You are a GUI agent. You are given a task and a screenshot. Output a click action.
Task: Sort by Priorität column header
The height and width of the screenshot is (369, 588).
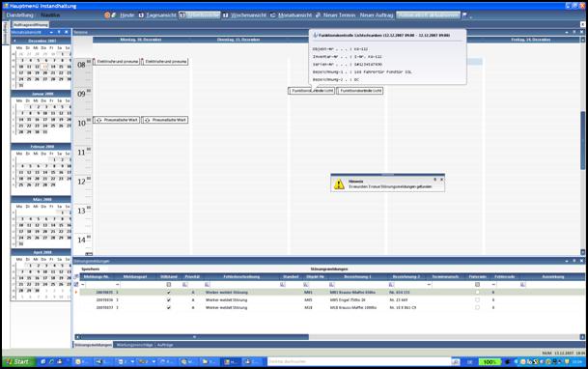pyautogui.click(x=192, y=276)
